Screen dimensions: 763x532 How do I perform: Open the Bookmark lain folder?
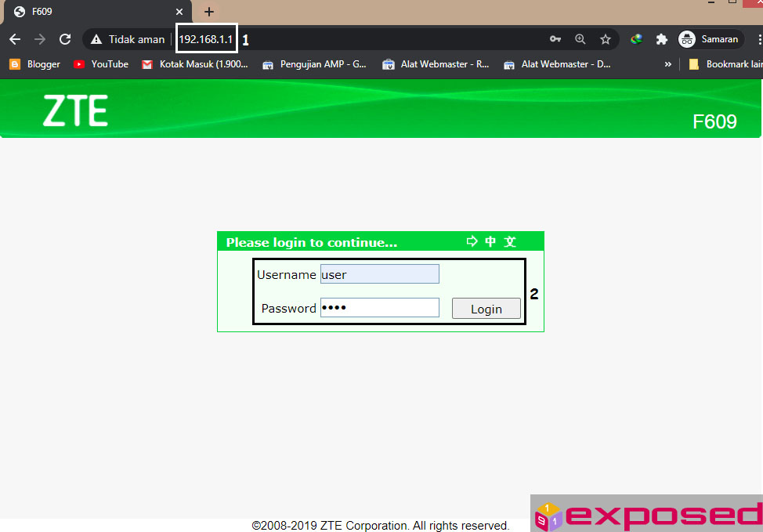click(x=725, y=64)
